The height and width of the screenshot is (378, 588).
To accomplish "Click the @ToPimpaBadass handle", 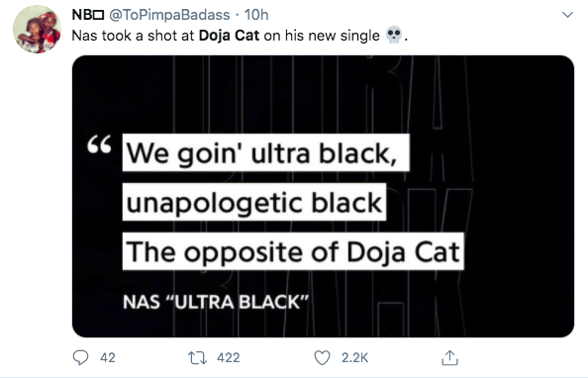I will (x=169, y=15).
